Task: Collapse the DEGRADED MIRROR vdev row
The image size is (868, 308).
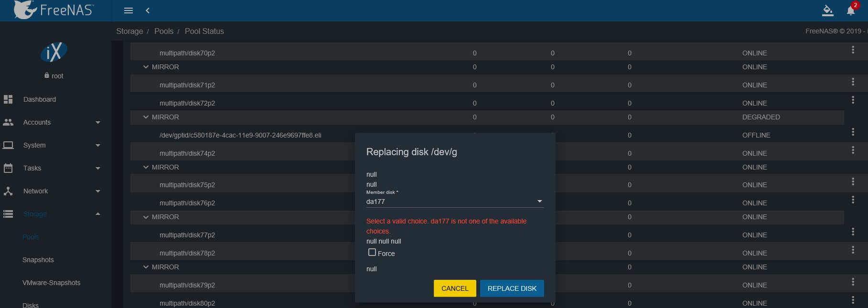Action: point(146,117)
